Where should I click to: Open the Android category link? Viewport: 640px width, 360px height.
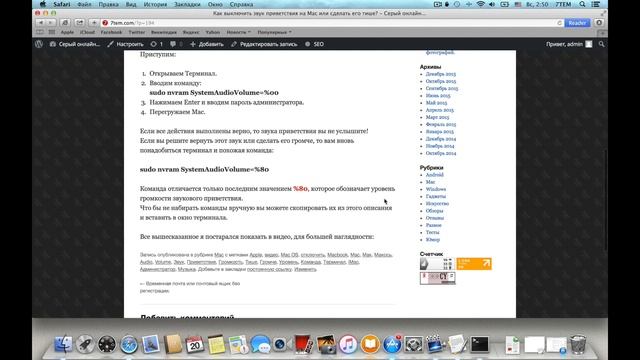coord(434,175)
